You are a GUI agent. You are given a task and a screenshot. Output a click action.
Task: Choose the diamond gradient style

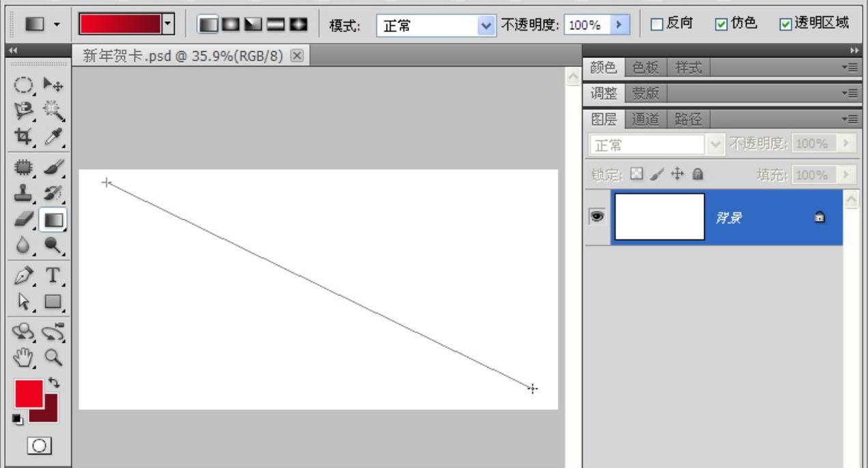298,25
